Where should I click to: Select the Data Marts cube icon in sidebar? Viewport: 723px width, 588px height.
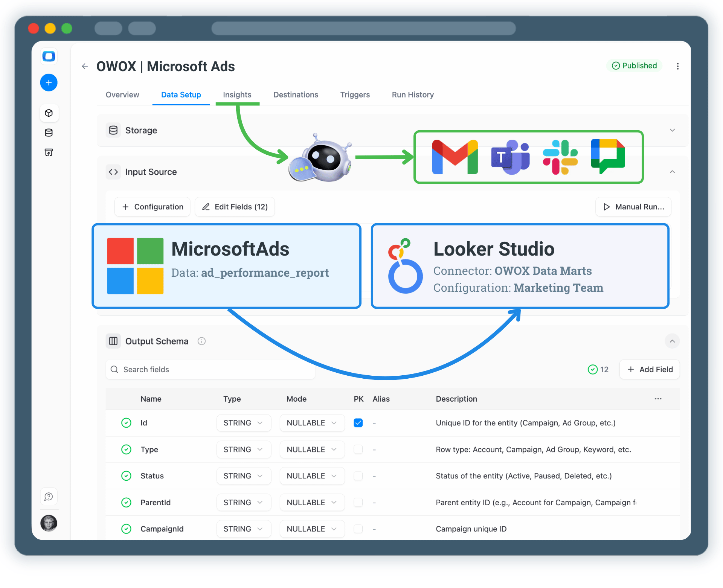[49, 113]
